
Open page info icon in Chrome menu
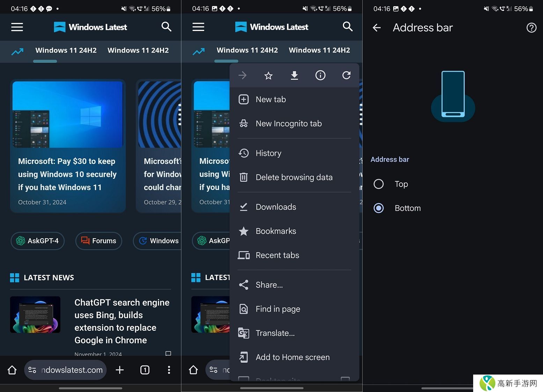[320, 75]
